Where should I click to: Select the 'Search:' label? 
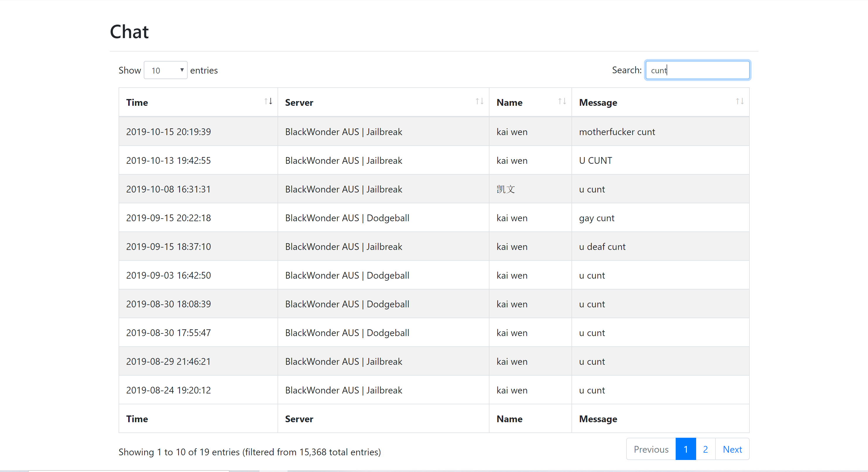point(627,70)
